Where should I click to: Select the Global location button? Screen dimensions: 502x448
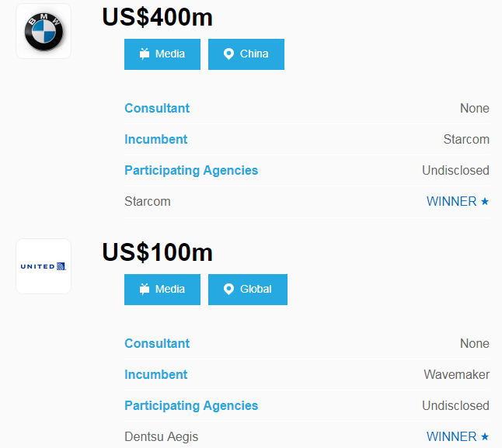(x=248, y=290)
